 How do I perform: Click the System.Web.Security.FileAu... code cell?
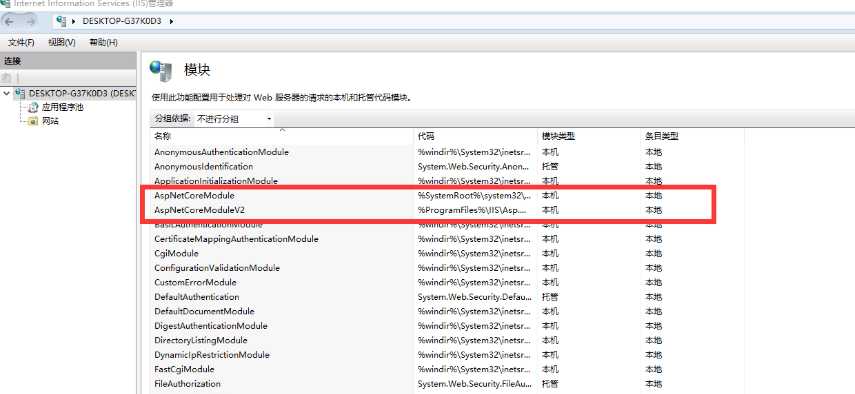474,384
